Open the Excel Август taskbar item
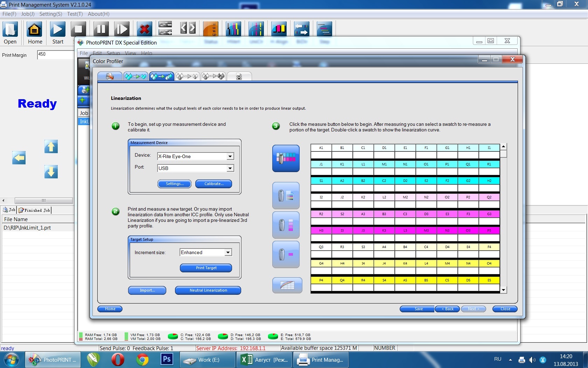The height and width of the screenshot is (368, 588). click(x=264, y=360)
